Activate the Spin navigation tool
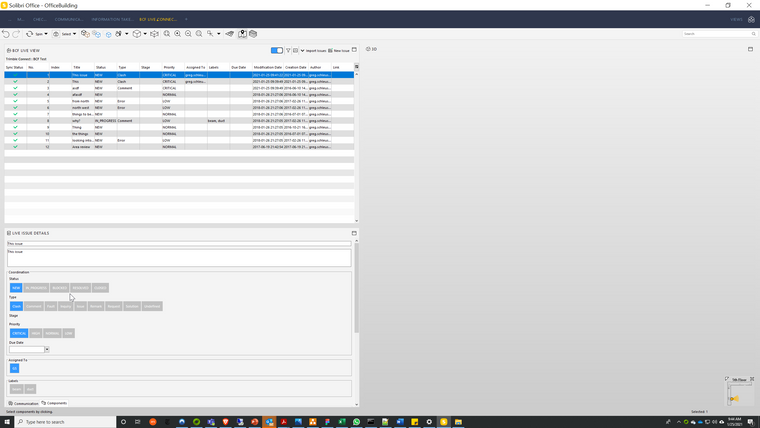Image resolution: width=760 pixels, height=428 pixels. pos(34,34)
